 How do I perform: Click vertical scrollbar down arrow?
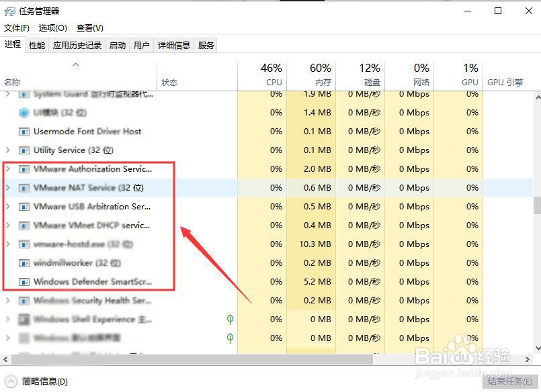537,348
